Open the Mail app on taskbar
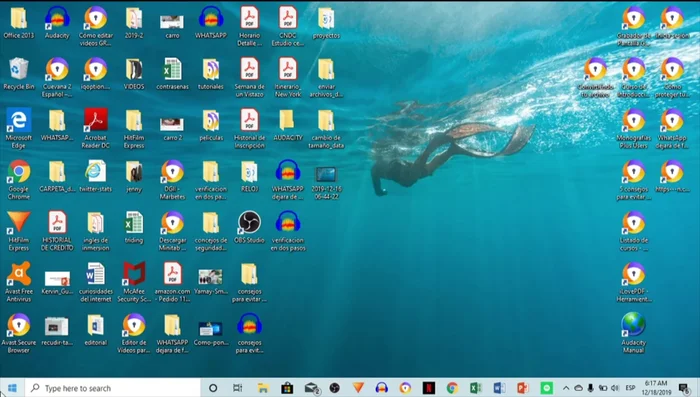The height and width of the screenshot is (397, 700). 312,388
